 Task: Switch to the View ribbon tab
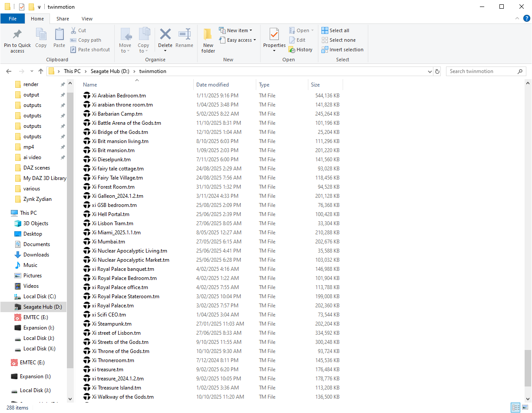coord(87,19)
